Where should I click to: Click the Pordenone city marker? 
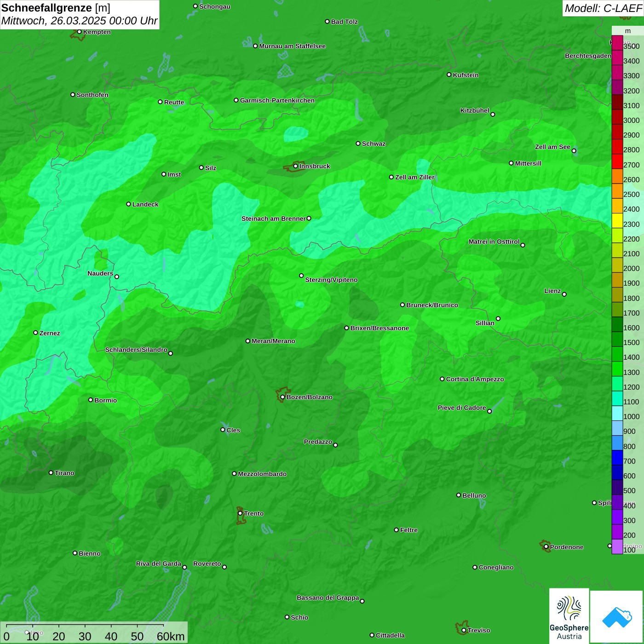pyautogui.click(x=546, y=546)
